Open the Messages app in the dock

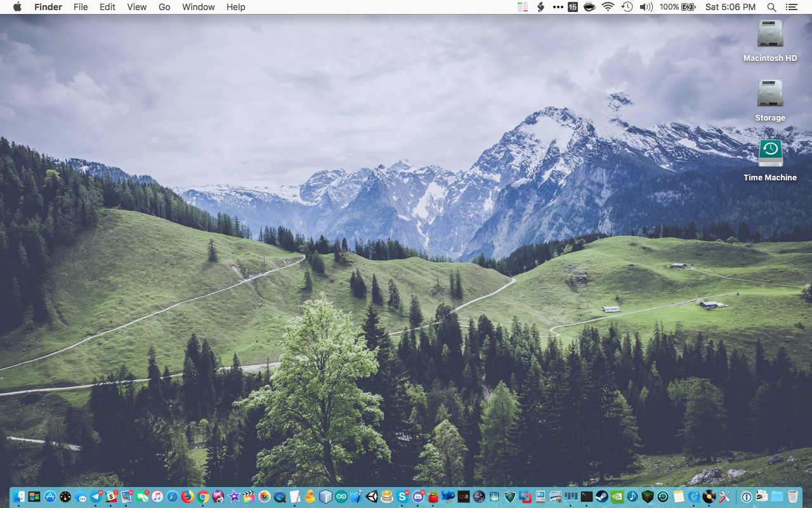pyautogui.click(x=81, y=497)
